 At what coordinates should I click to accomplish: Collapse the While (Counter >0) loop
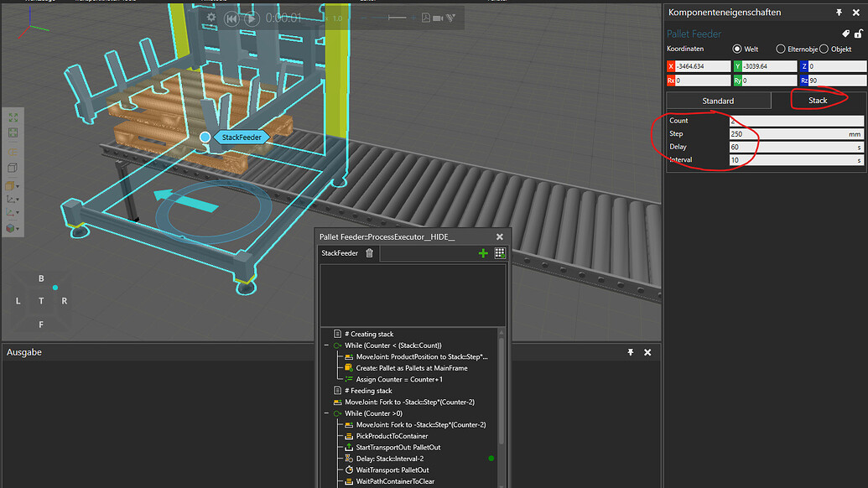(326, 413)
